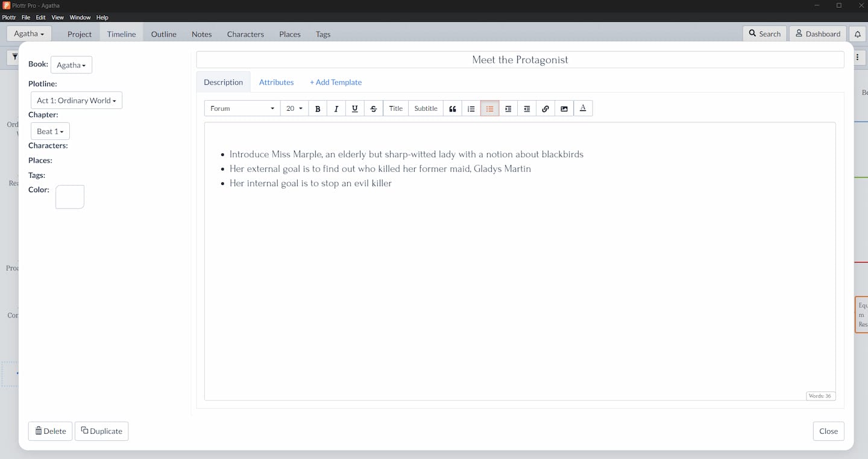Toggle italic formatting
Image resolution: width=868 pixels, height=459 pixels.
click(x=336, y=108)
